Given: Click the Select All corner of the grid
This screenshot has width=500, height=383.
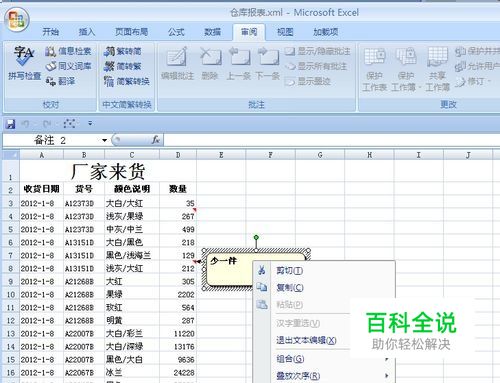Looking at the screenshot, I should pos(11,155).
